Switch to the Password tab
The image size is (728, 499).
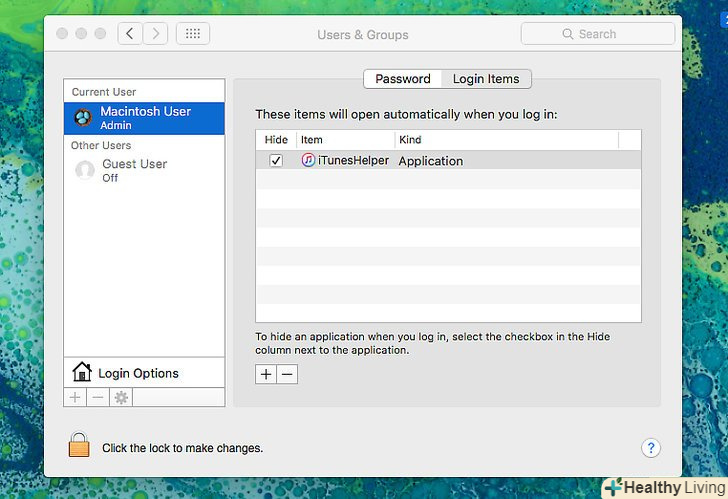402,79
